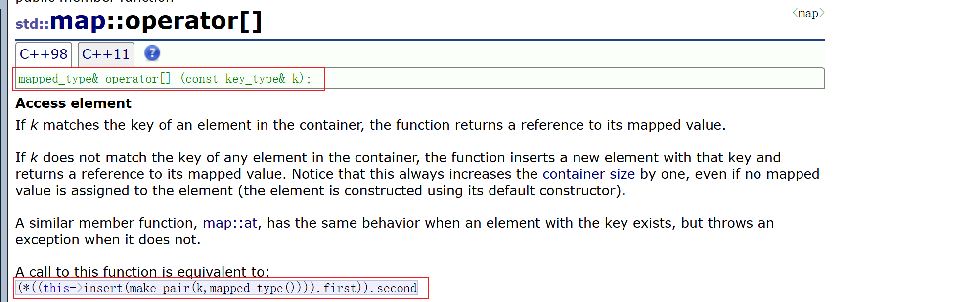This screenshot has width=980, height=302.
Task: Click 'A call to this function is equivalent to' text
Action: pos(142,272)
